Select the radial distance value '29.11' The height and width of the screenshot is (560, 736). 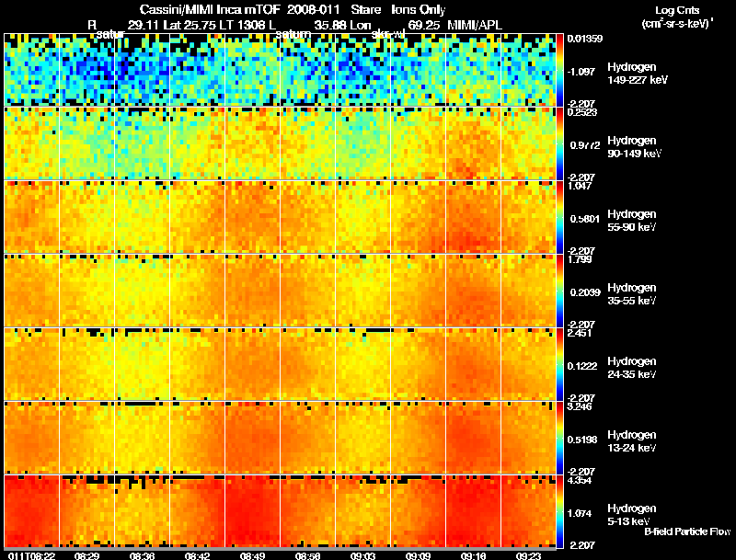(144, 26)
